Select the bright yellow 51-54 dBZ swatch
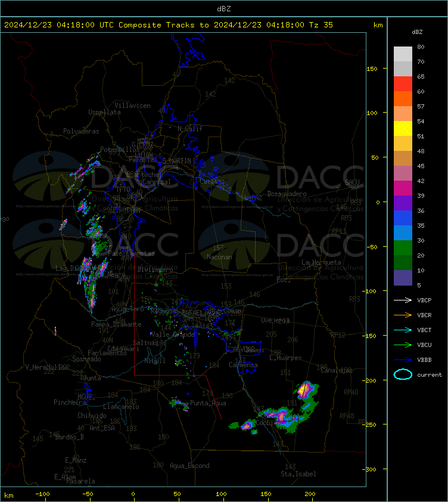This screenshot has width=448, height=502. click(x=403, y=128)
